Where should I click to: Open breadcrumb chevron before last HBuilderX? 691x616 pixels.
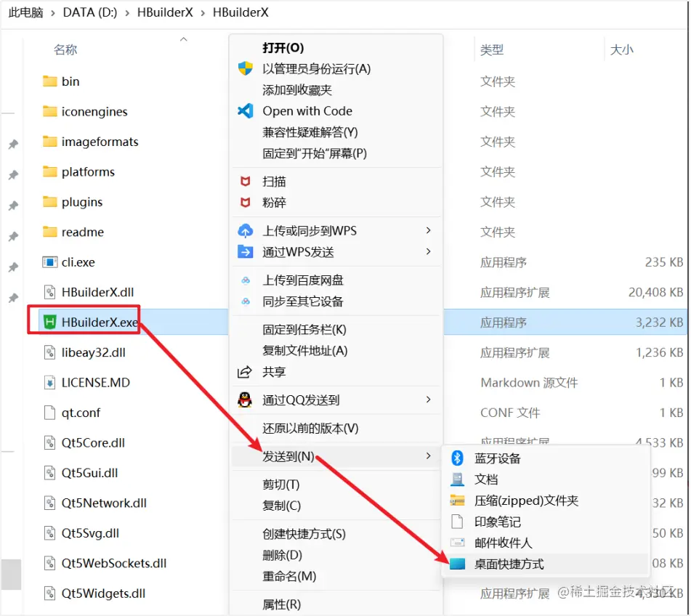(203, 13)
